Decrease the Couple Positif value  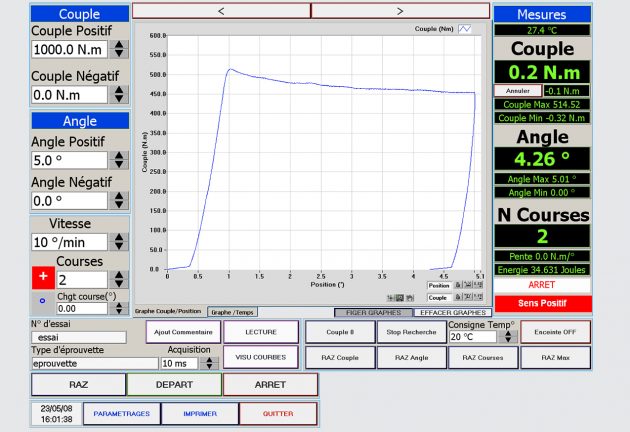click(x=119, y=54)
